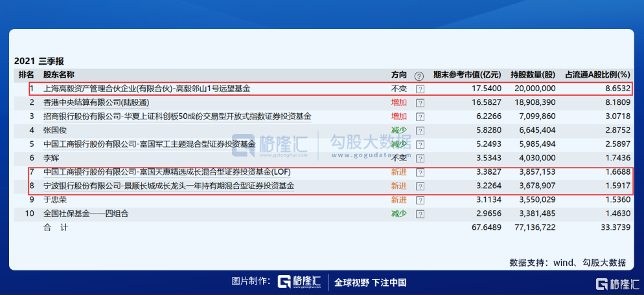Screen dimensions: 644x295
Task: Click the market value 2.9656
Action: [x=489, y=214]
